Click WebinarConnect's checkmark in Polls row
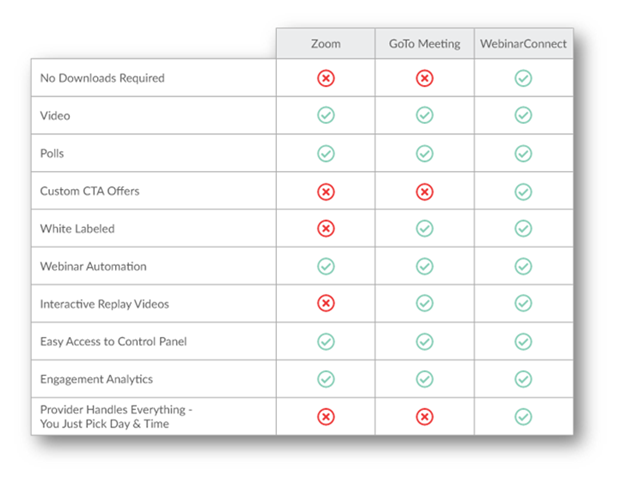Viewport: 624px width, 484px height. 523,154
